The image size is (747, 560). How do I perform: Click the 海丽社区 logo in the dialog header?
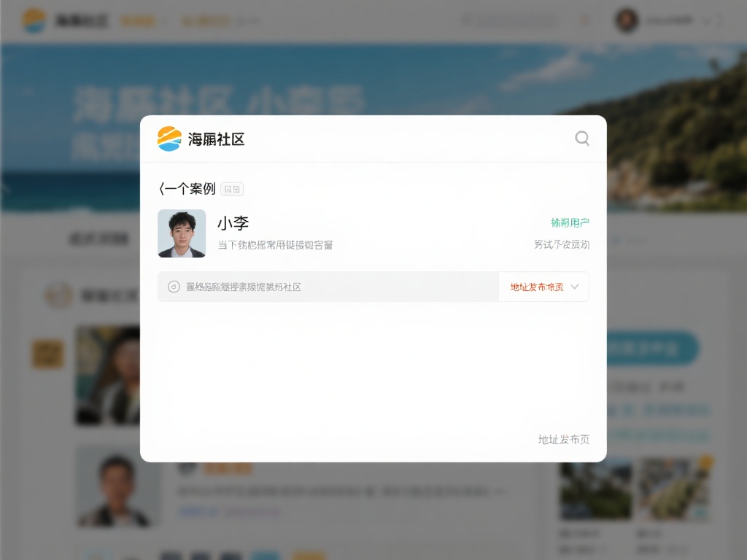(x=201, y=139)
